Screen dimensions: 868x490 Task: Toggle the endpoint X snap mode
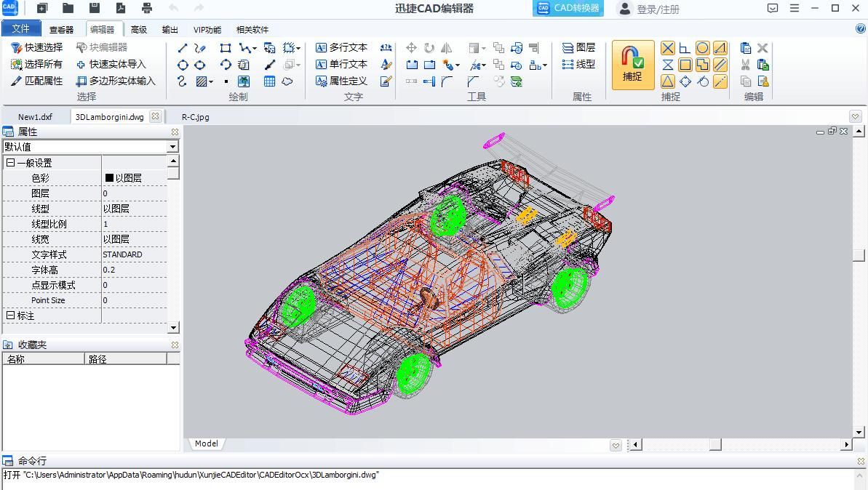pos(667,48)
